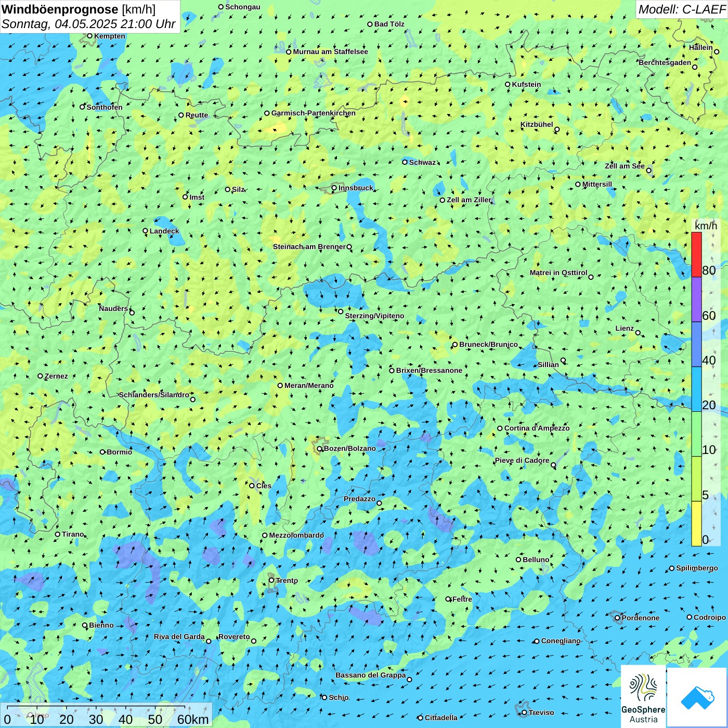The height and width of the screenshot is (728, 728).
Task: Click the Zernez label
Action: click(x=56, y=376)
